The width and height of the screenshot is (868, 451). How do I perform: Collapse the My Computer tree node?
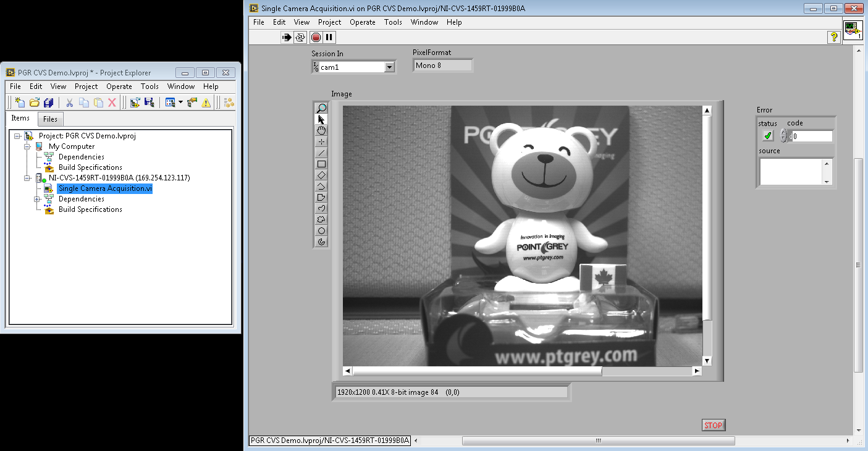[x=27, y=146]
